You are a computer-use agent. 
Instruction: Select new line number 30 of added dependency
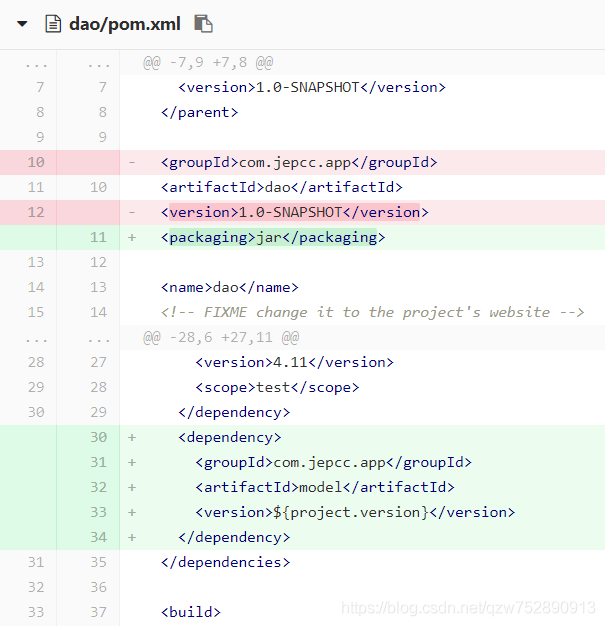coord(98,437)
